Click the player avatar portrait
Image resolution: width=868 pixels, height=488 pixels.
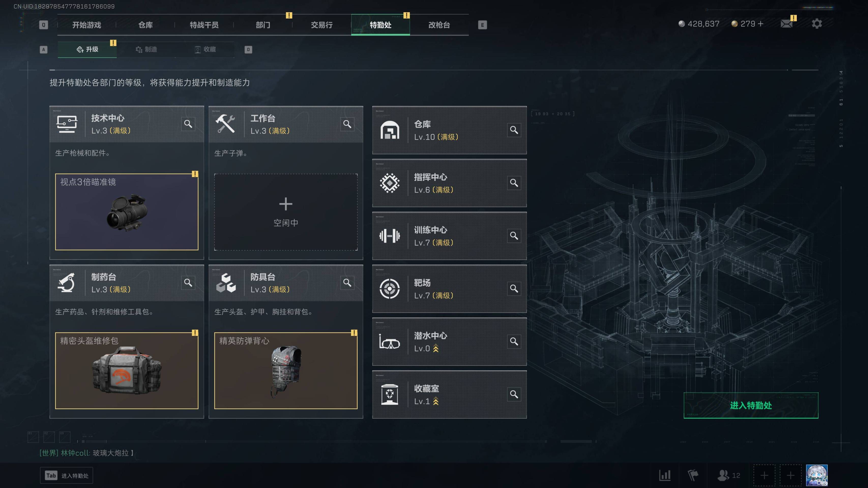(x=817, y=475)
